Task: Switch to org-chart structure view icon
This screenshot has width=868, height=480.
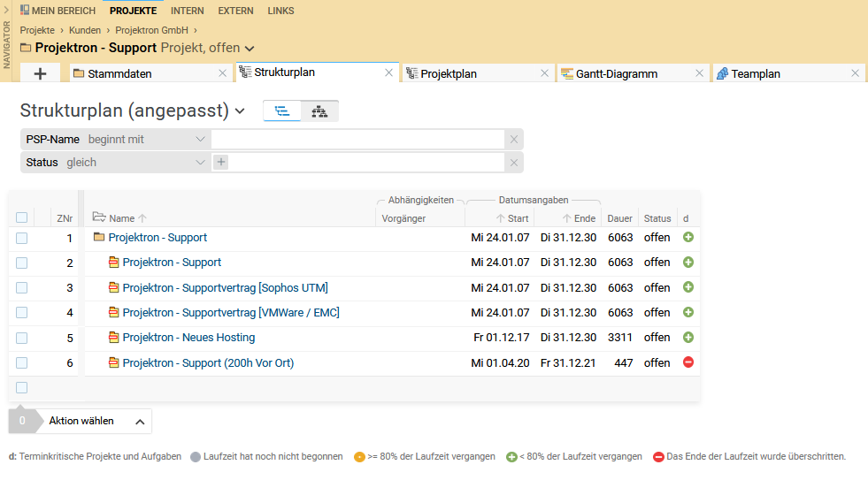Action: pyautogui.click(x=319, y=111)
